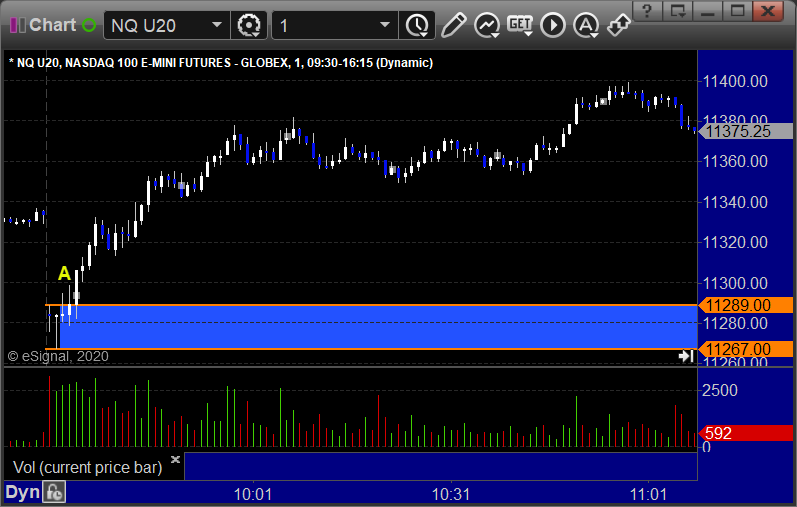Click the 11:01 time axis label
The width and height of the screenshot is (797, 507).
[648, 494]
